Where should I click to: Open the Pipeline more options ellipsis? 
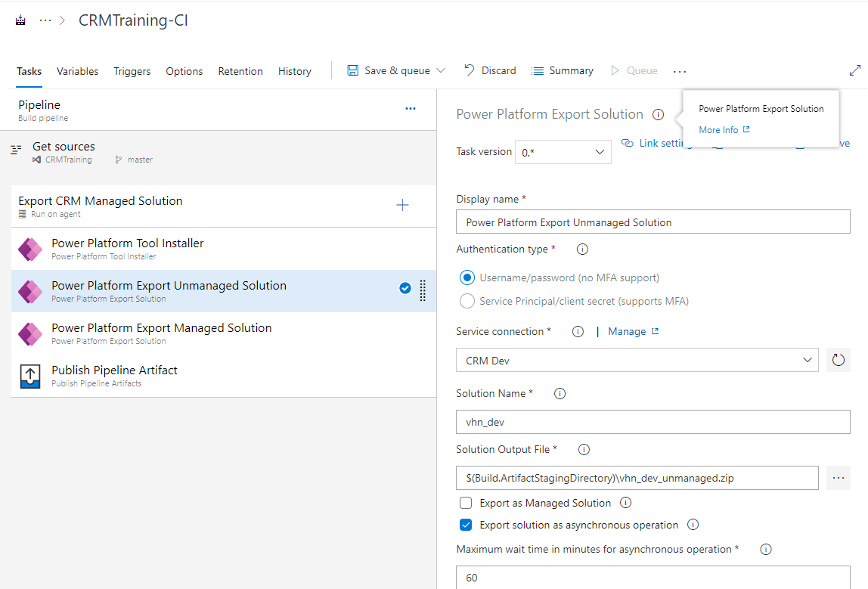point(411,109)
